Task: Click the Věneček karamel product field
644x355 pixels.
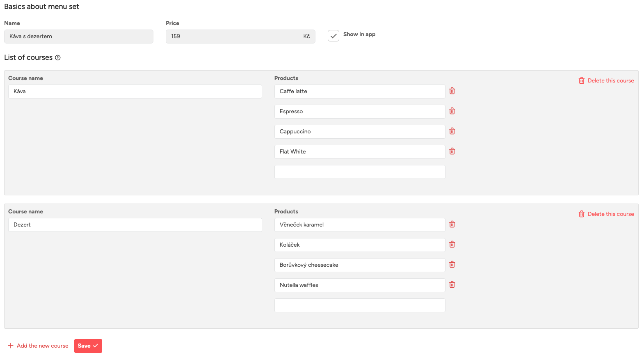Action: click(360, 225)
